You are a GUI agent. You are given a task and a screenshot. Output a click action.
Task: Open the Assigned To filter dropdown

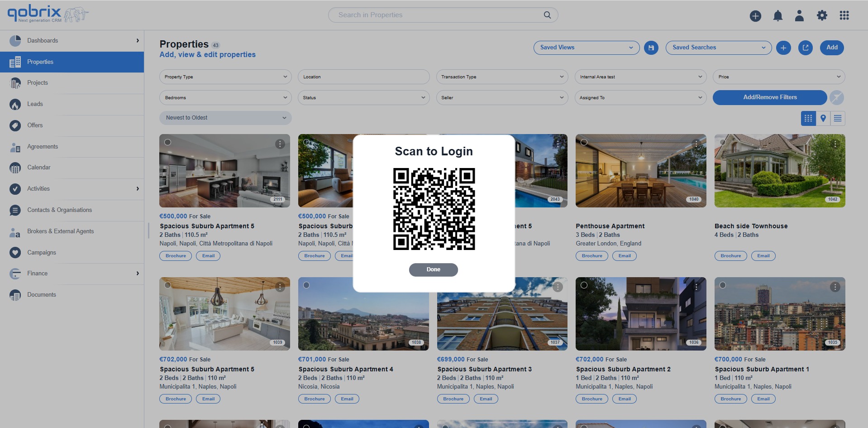point(640,98)
